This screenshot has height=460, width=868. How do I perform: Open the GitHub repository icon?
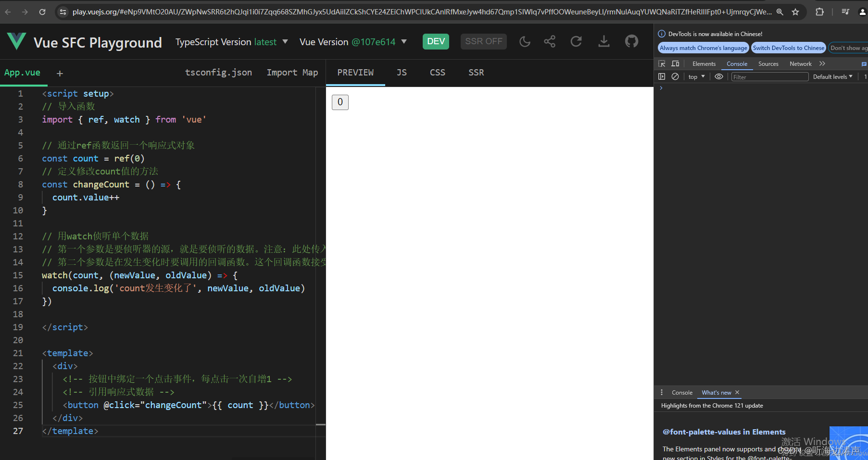pyautogui.click(x=631, y=42)
